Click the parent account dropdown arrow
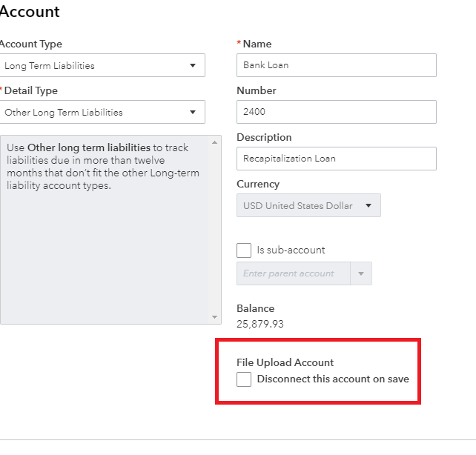 click(361, 273)
